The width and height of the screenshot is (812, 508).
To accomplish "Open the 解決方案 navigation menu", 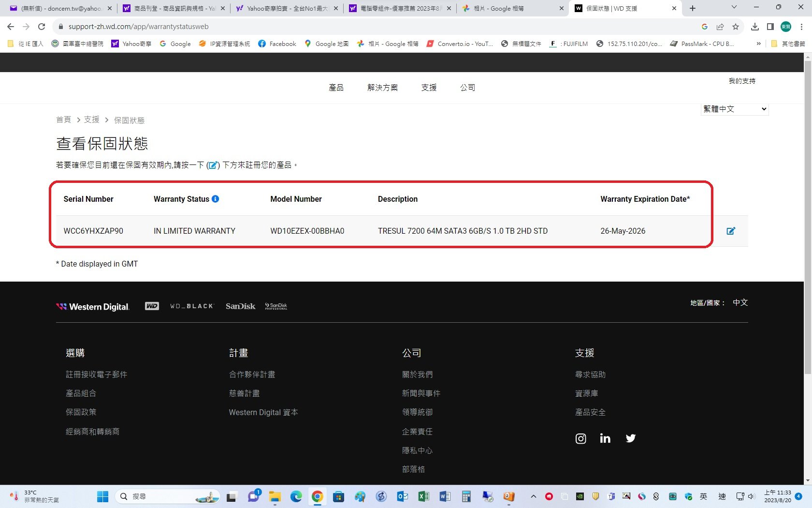I will (383, 88).
